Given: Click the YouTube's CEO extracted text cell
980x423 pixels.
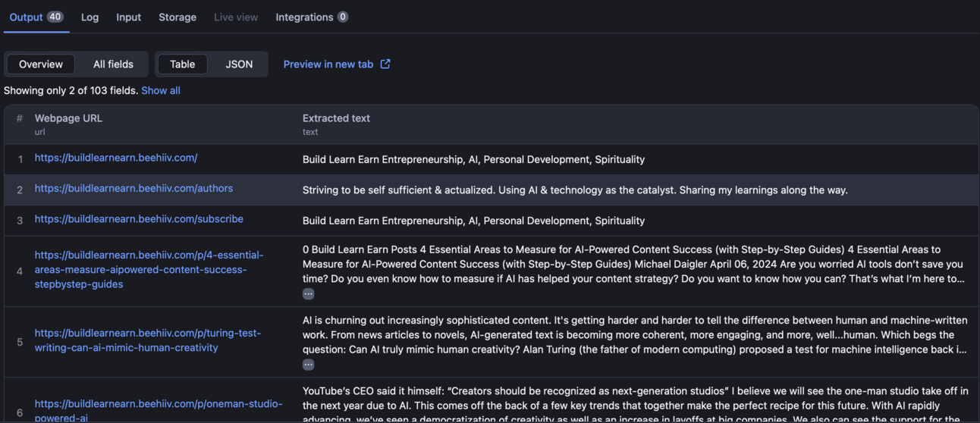Looking at the screenshot, I should point(636,405).
